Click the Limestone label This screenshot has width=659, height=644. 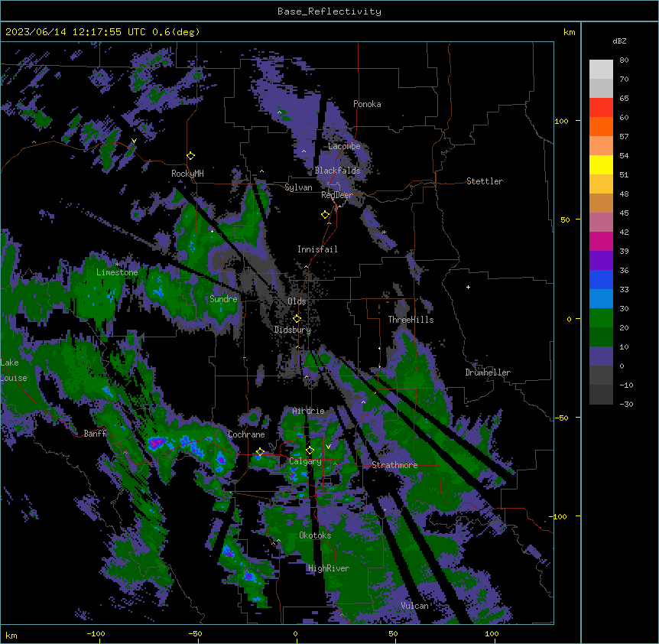pos(117,272)
